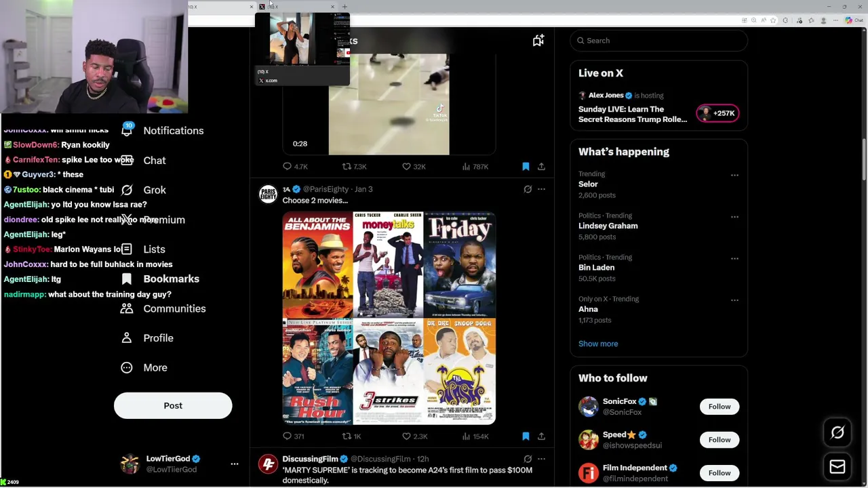
Task: Open Lindsey Graham trending topic
Action: coord(608,226)
